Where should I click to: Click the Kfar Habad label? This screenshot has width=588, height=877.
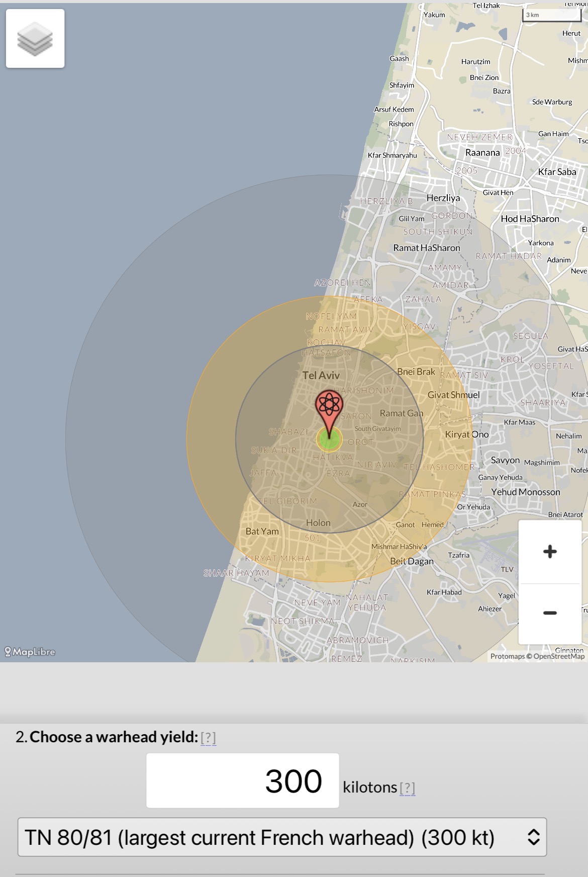(444, 592)
